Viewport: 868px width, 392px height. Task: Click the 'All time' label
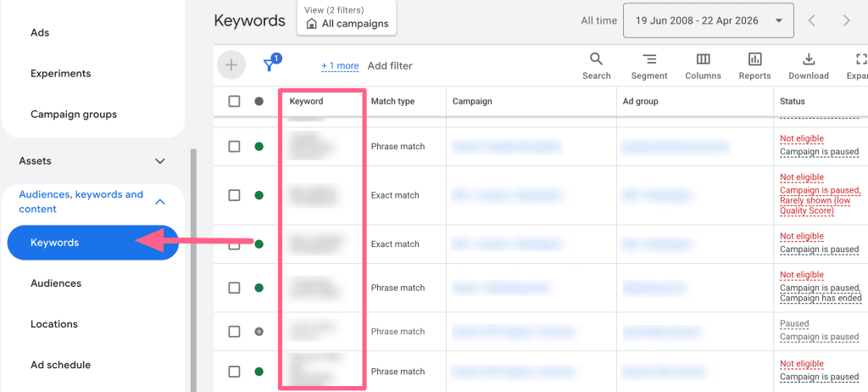click(x=598, y=21)
